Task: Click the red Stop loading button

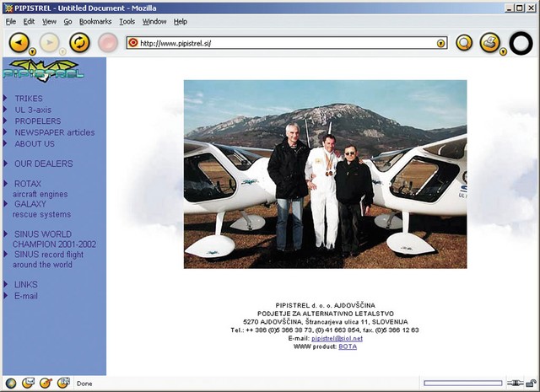Action: tap(108, 43)
